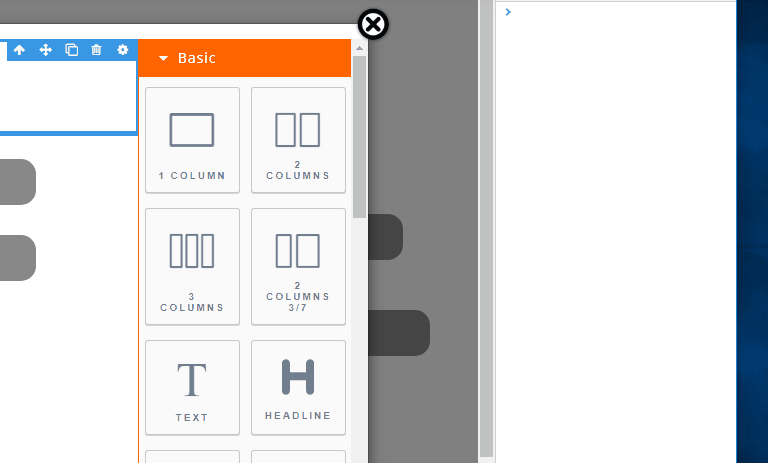Click the page vertical scrollbar
This screenshot has height=463, width=768.
click(x=486, y=228)
